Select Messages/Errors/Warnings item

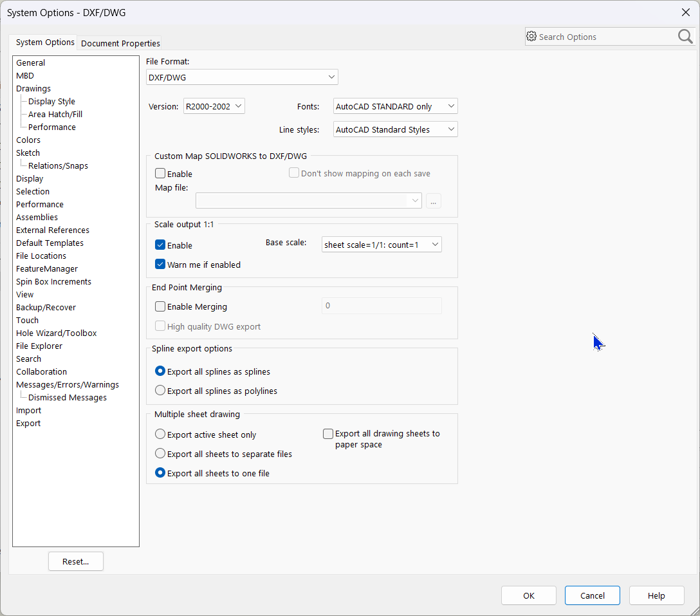pyautogui.click(x=68, y=385)
